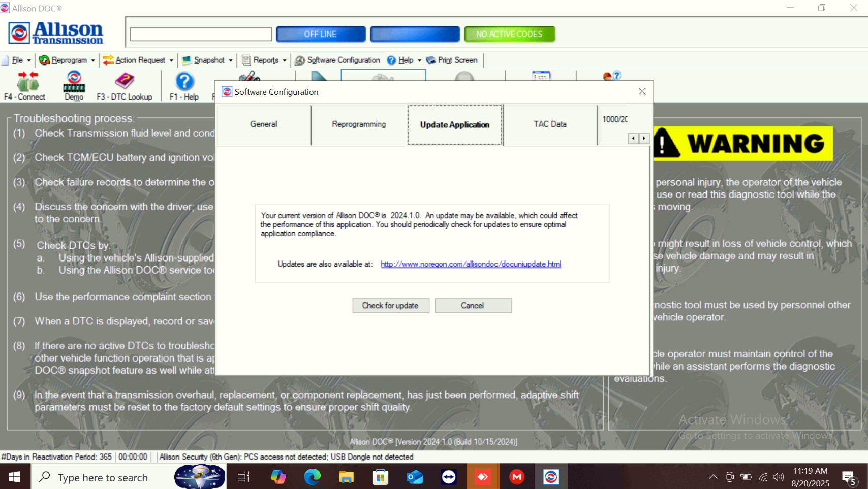Open the File dropdown menu

click(17, 60)
